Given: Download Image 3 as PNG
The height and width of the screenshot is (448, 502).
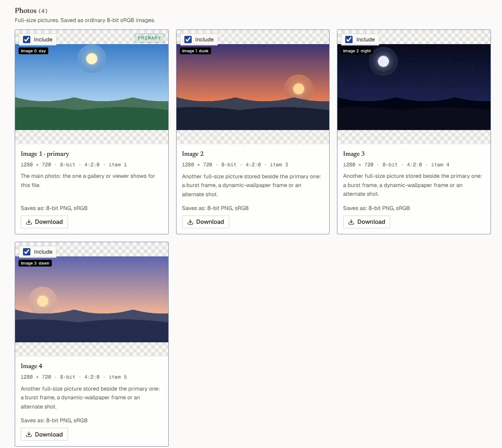Looking at the screenshot, I should point(366,222).
